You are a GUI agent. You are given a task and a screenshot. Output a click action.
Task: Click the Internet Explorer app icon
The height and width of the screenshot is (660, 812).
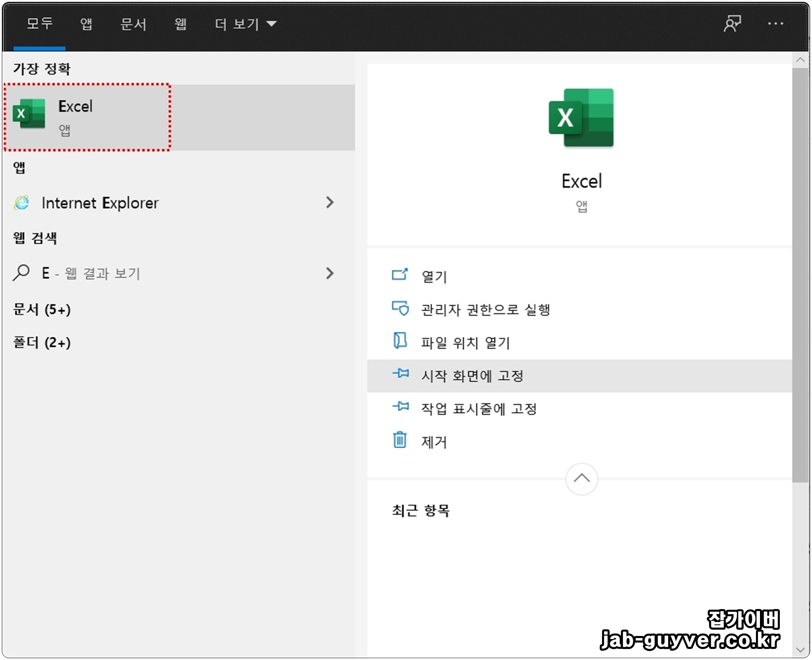point(22,203)
